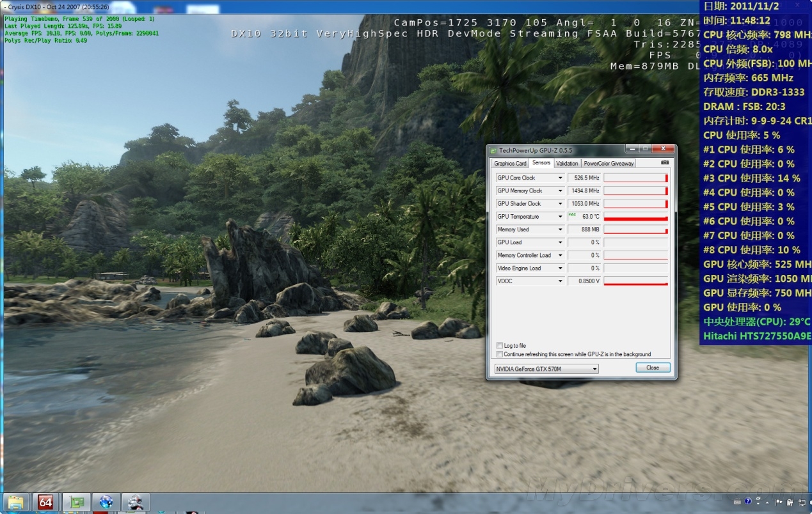Click the GPU-Z title bar application icon
Screen dimensions: 812x514
[493, 150]
